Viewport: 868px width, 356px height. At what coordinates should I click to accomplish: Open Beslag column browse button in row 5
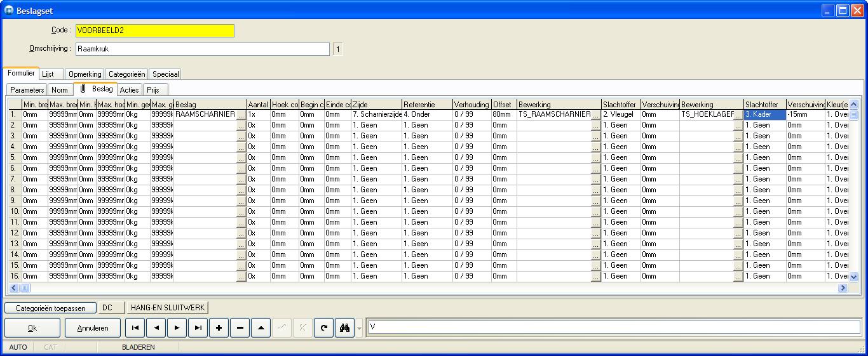tap(241, 158)
